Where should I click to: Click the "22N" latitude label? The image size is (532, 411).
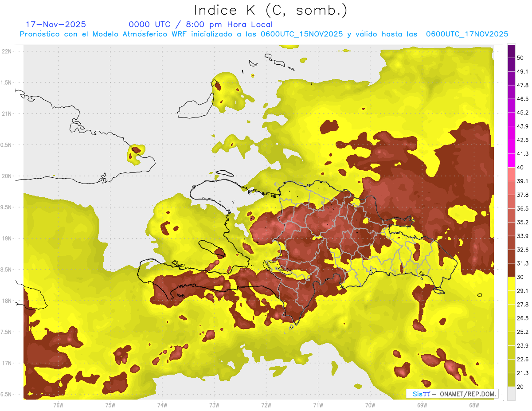(7, 51)
